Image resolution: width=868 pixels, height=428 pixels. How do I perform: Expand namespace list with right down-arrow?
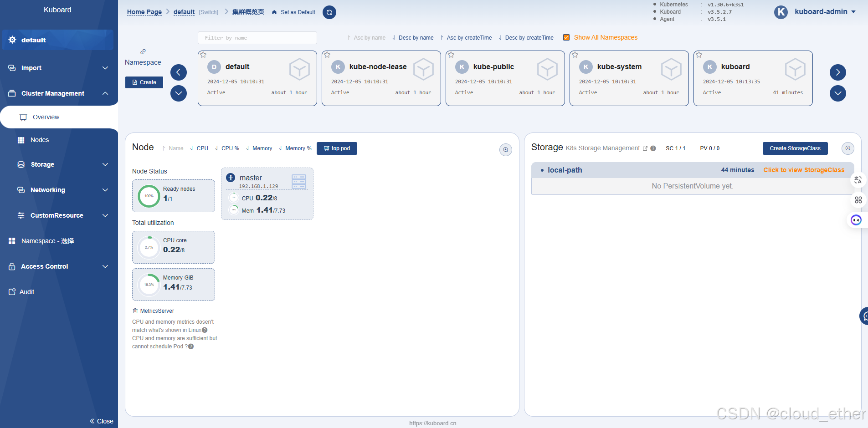[x=838, y=93]
